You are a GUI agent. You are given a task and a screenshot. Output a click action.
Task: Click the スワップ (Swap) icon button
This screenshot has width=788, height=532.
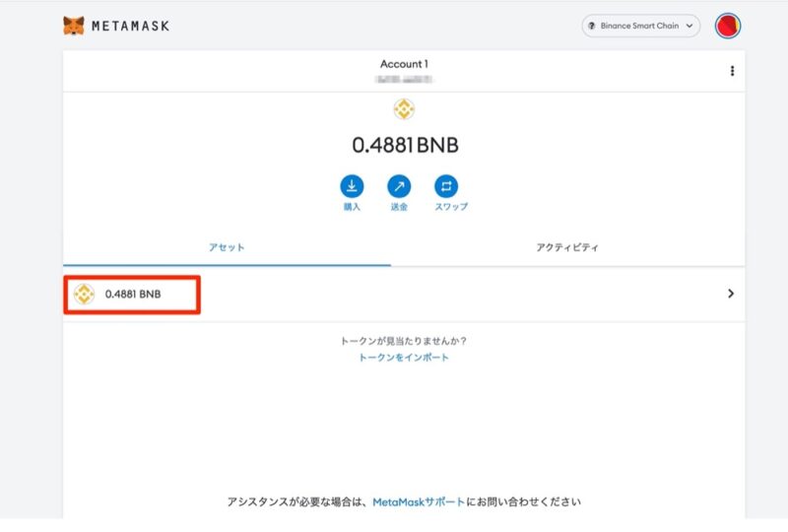(446, 186)
